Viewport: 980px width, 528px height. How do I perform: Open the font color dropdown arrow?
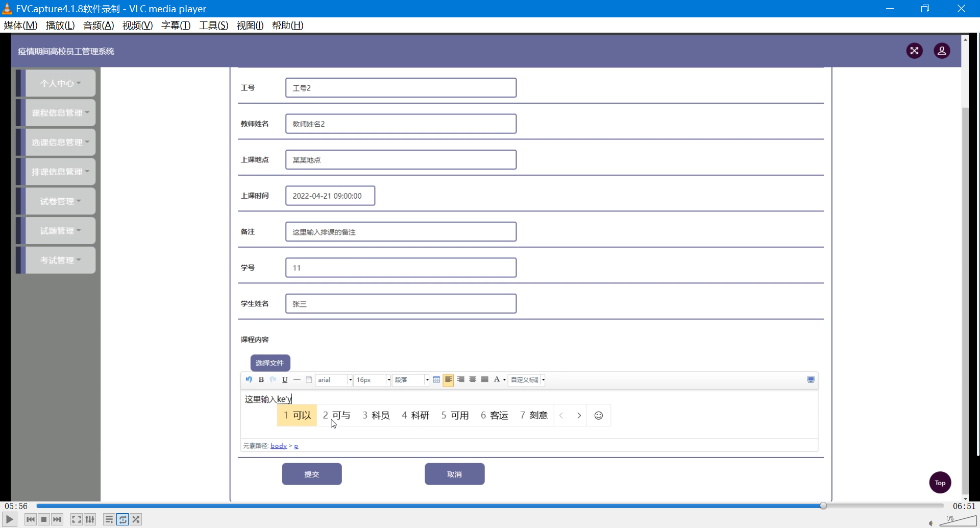[504, 380]
